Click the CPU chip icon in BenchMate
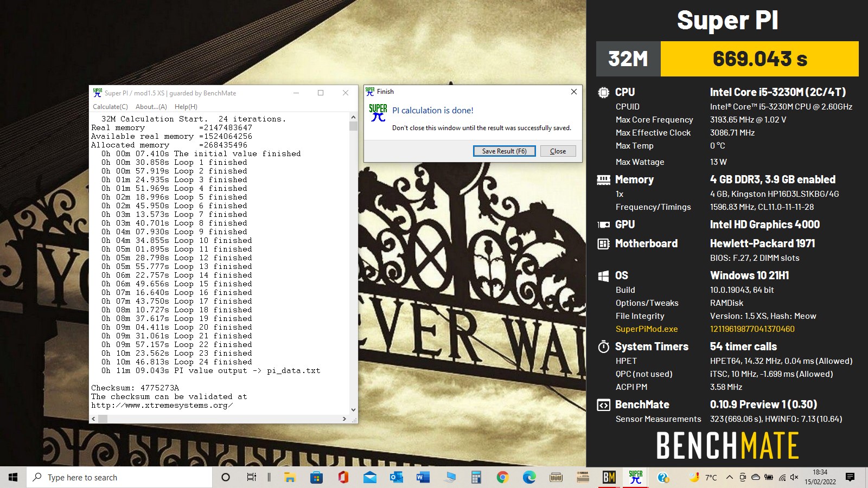Screen dimensions: 868x488 603,93
